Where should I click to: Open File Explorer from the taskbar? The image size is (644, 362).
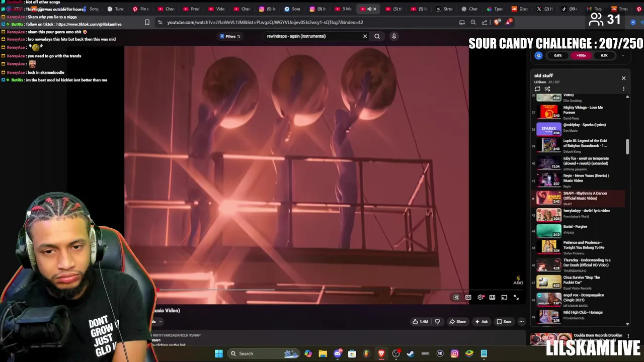pyautogui.click(x=323, y=353)
